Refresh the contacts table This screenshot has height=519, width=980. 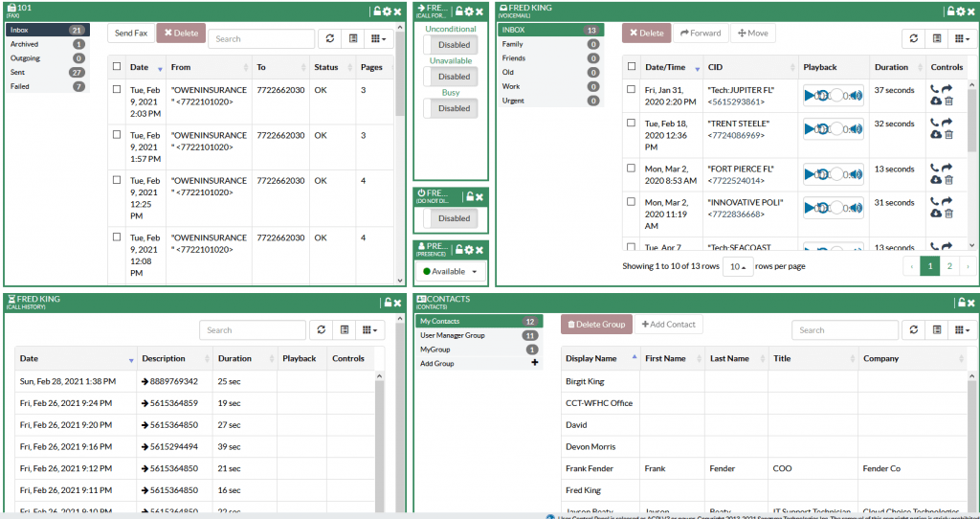[x=914, y=330]
